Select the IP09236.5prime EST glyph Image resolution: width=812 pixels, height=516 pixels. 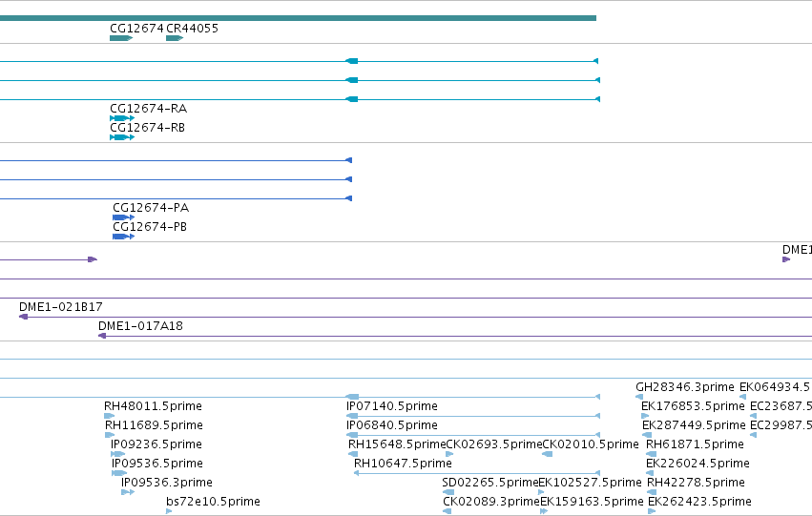(x=118, y=454)
